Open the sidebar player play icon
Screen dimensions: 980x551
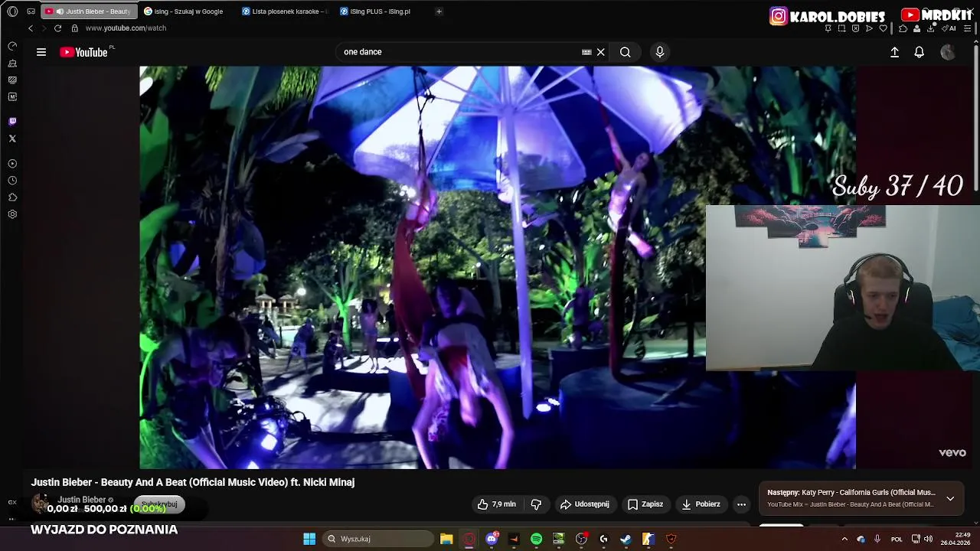(12, 164)
